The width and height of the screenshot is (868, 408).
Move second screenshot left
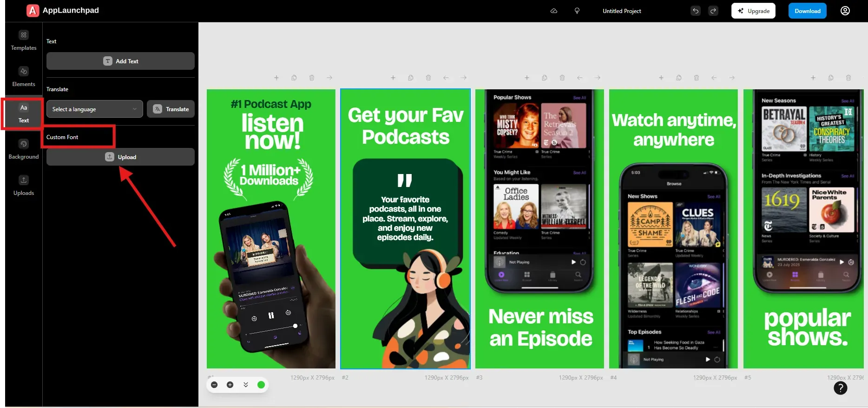(446, 78)
